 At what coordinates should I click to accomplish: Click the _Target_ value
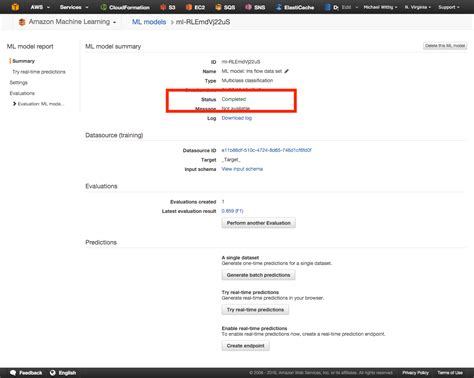(231, 160)
